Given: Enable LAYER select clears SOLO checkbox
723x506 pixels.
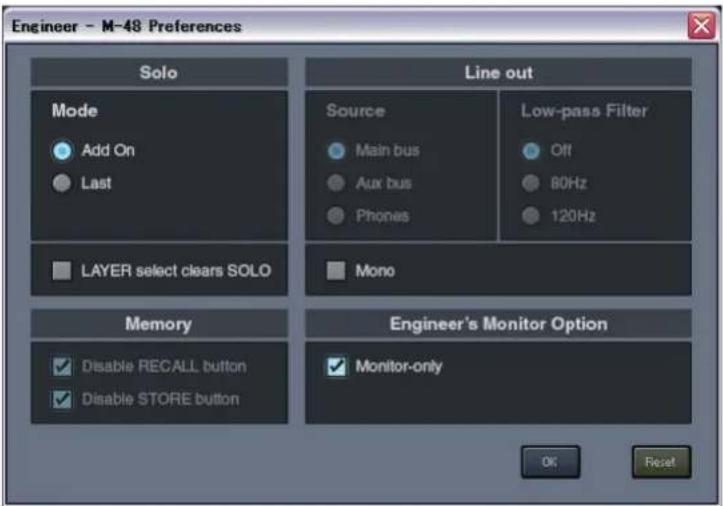Looking at the screenshot, I should click(62, 271).
